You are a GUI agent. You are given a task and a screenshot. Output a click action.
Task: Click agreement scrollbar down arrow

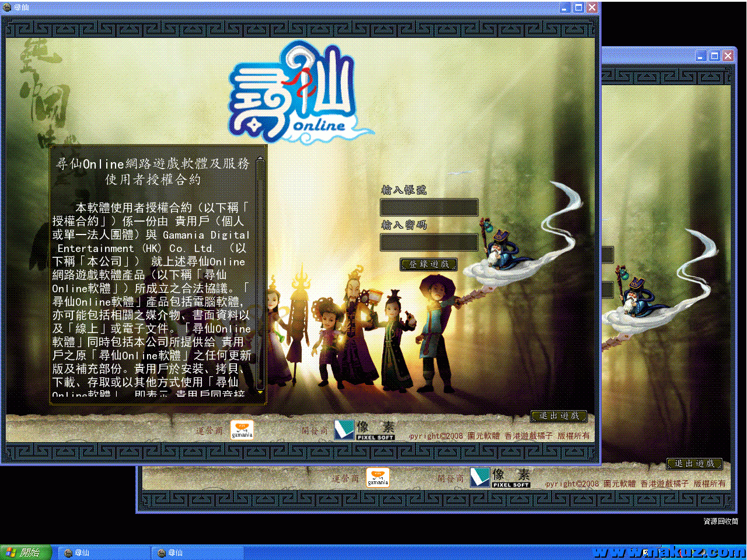(x=260, y=392)
